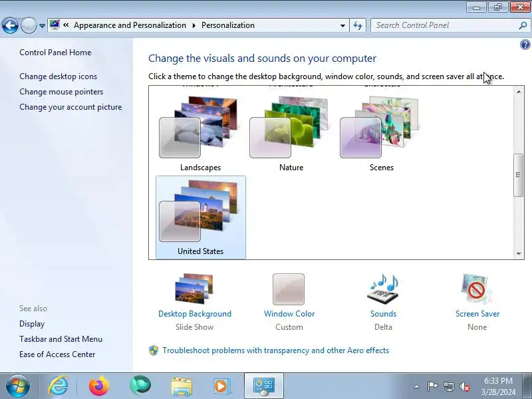Select Appearance and Personalization breadcrumb
The image size is (532, 399).
[x=130, y=25]
